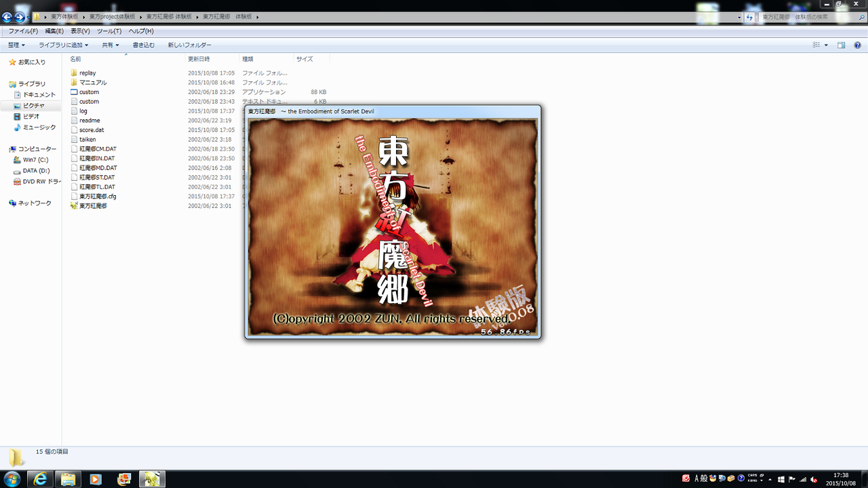Open the 共有 dropdown
Image resolution: width=868 pixels, height=488 pixels.
[111, 45]
